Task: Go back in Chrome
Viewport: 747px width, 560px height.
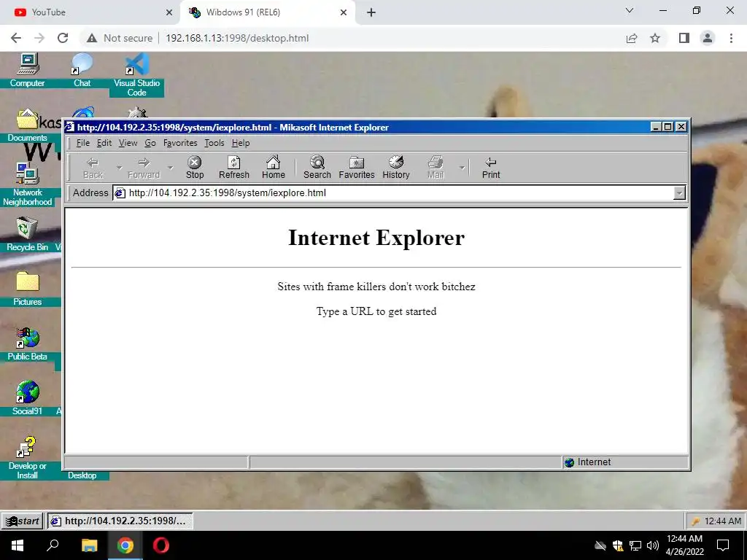Action: click(16, 38)
